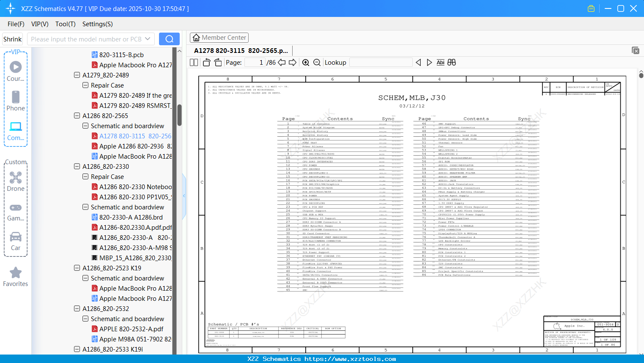Go to the next page arrow
644x363 pixels.
pos(293,63)
